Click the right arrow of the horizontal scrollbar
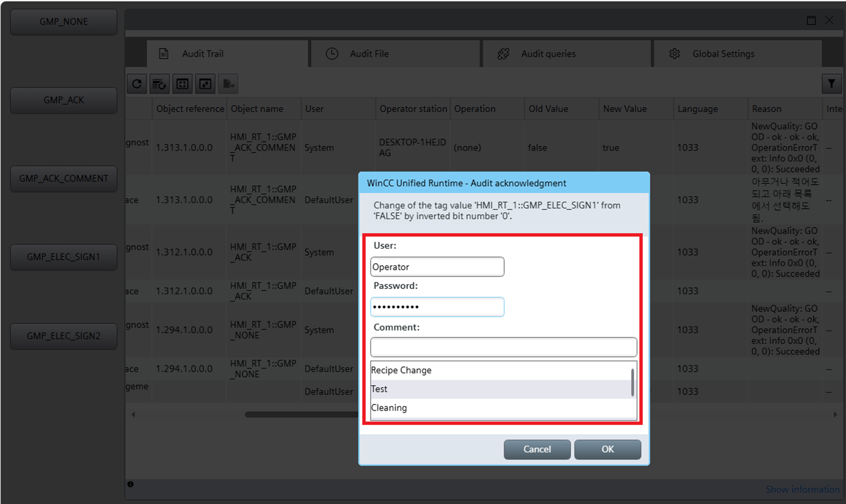The width and height of the screenshot is (846, 504). pos(835,414)
